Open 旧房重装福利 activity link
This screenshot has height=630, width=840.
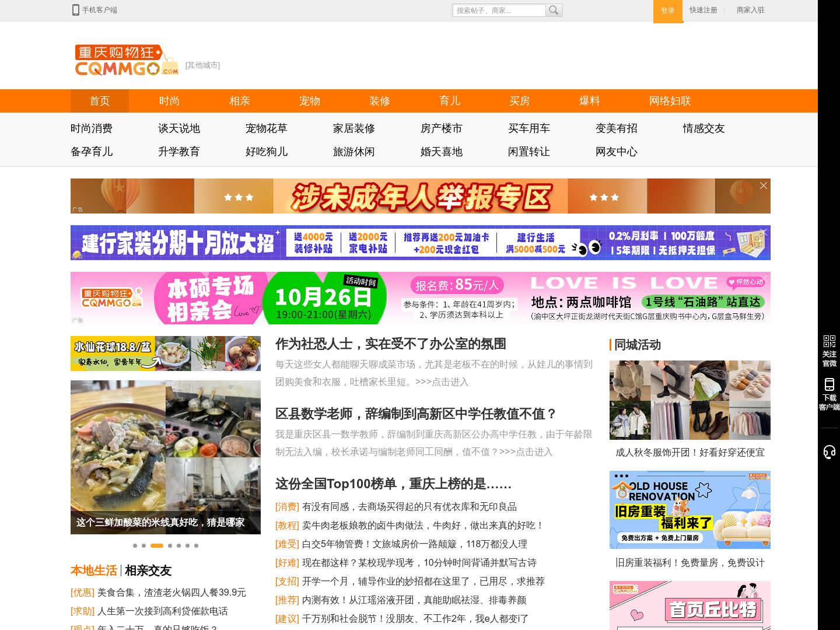[690, 563]
